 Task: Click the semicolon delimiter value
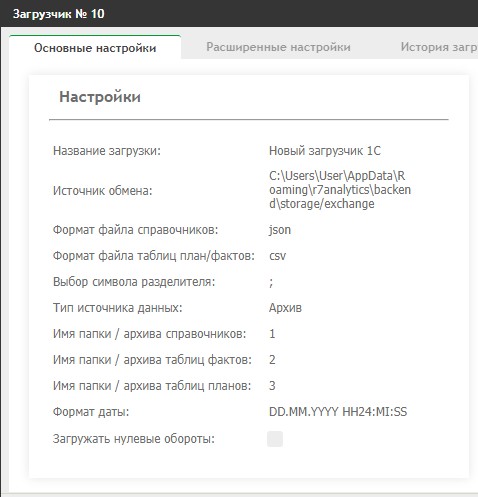(271, 282)
